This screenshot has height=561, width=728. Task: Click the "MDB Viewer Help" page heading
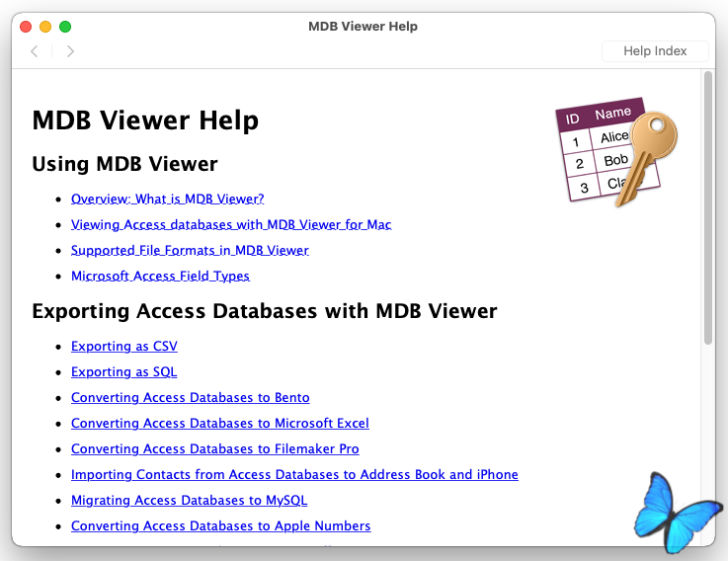(145, 120)
